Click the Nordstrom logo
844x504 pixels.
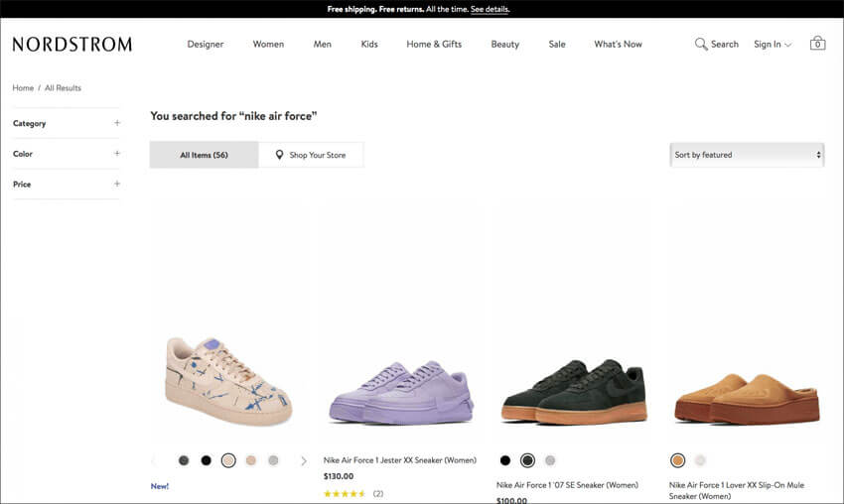pyautogui.click(x=72, y=44)
